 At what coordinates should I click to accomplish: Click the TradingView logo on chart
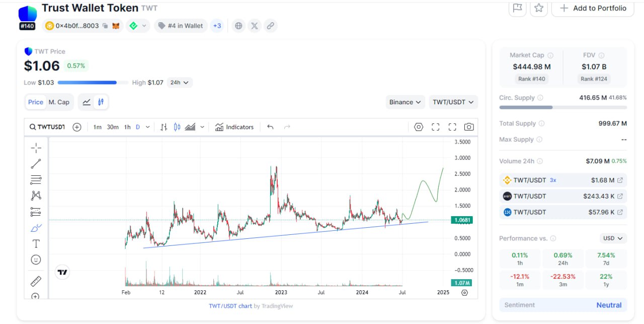click(62, 272)
